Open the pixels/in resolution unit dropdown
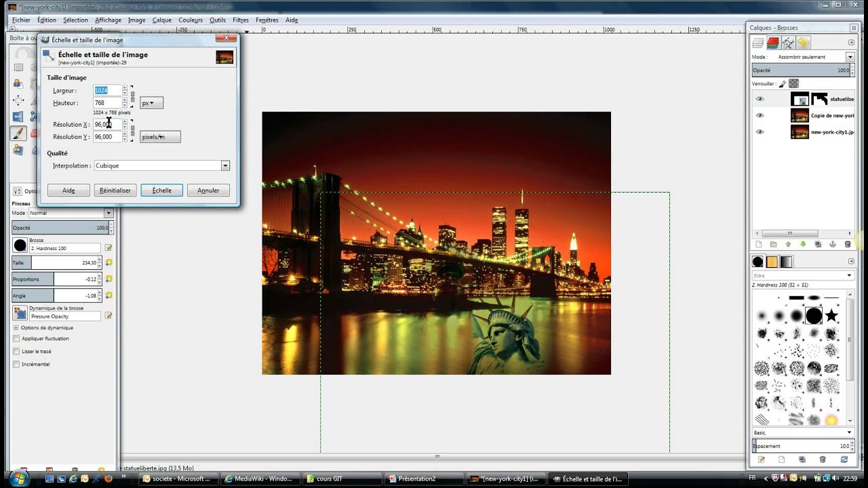 pos(160,137)
